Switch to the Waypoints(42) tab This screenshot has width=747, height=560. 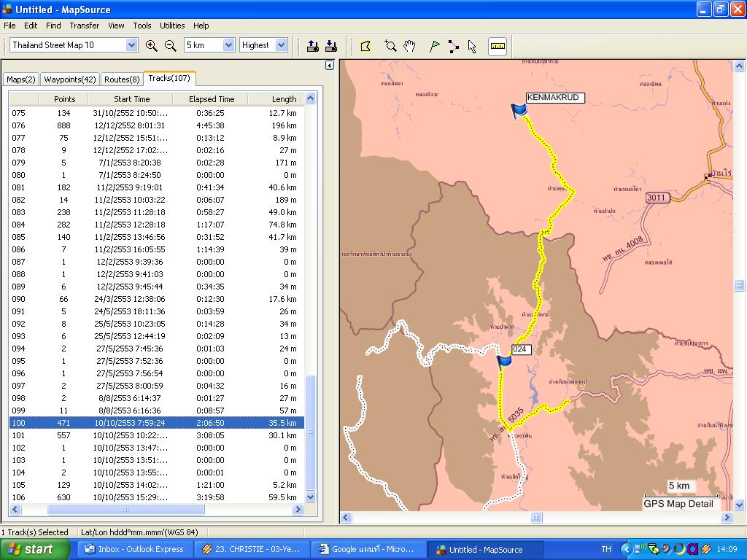[69, 79]
